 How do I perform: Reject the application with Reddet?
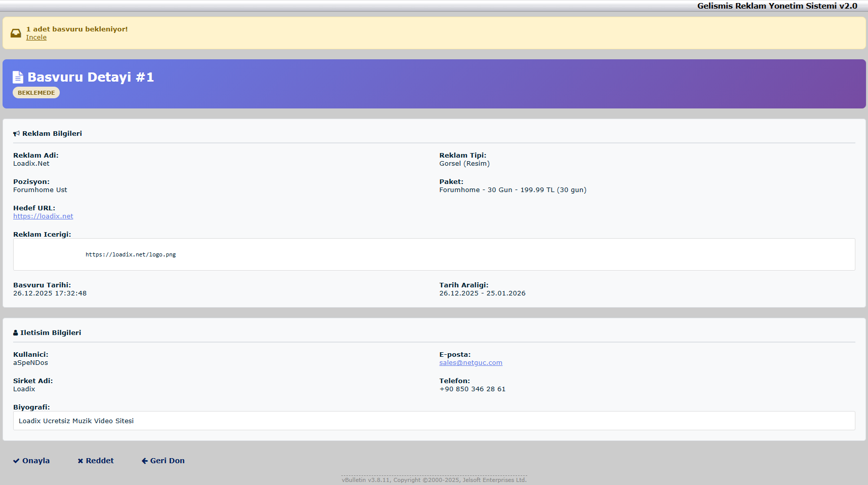tap(99, 461)
